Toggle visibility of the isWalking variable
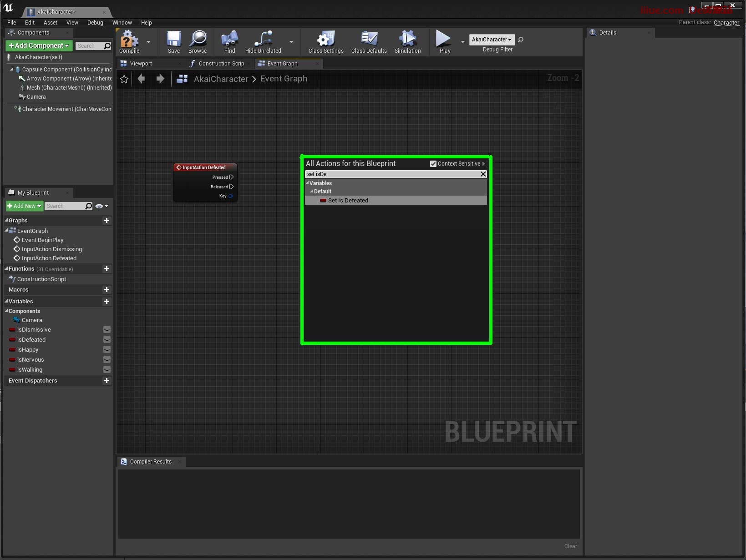The height and width of the screenshot is (560, 746). click(107, 369)
